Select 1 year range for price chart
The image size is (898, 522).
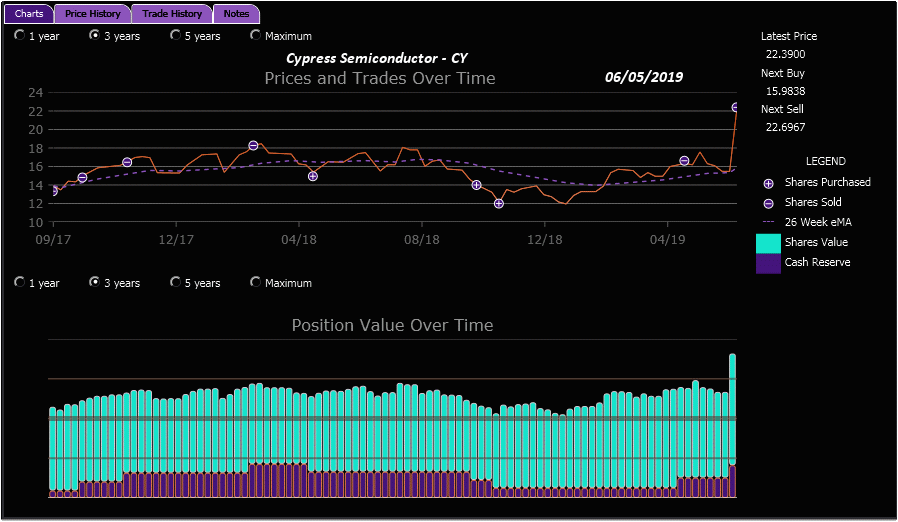(20, 36)
